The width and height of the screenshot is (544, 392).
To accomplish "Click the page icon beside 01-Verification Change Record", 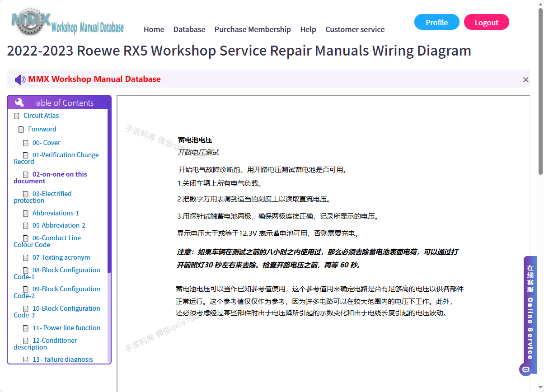I will tap(26, 155).
